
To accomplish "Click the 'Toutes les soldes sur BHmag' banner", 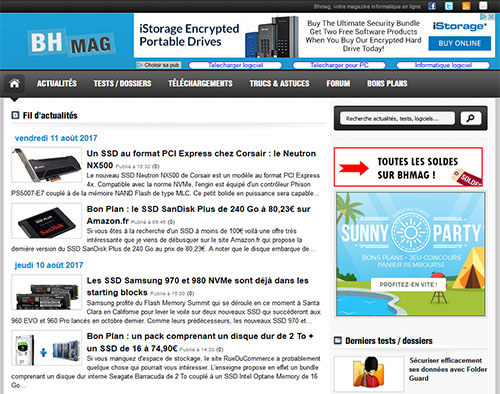I will point(408,167).
